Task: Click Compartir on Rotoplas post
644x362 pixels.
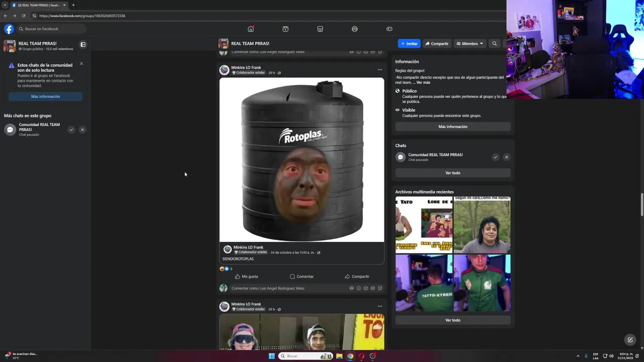Action: pos(357,277)
